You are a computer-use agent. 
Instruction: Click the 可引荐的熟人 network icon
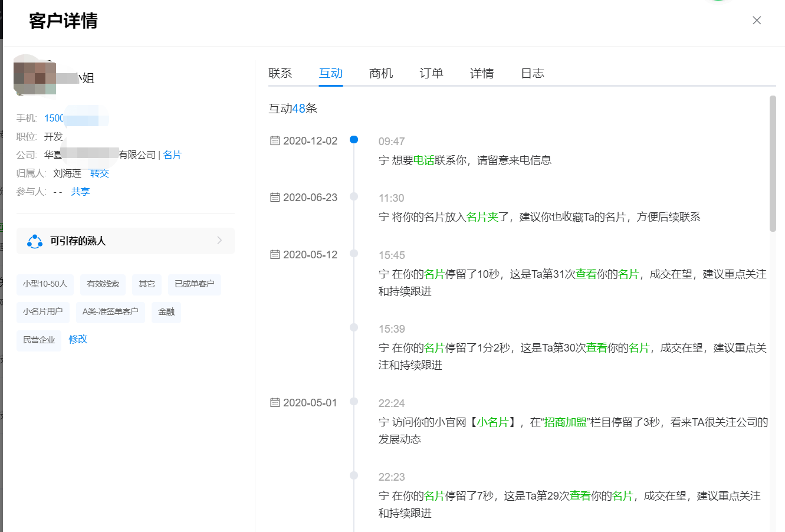(35, 241)
